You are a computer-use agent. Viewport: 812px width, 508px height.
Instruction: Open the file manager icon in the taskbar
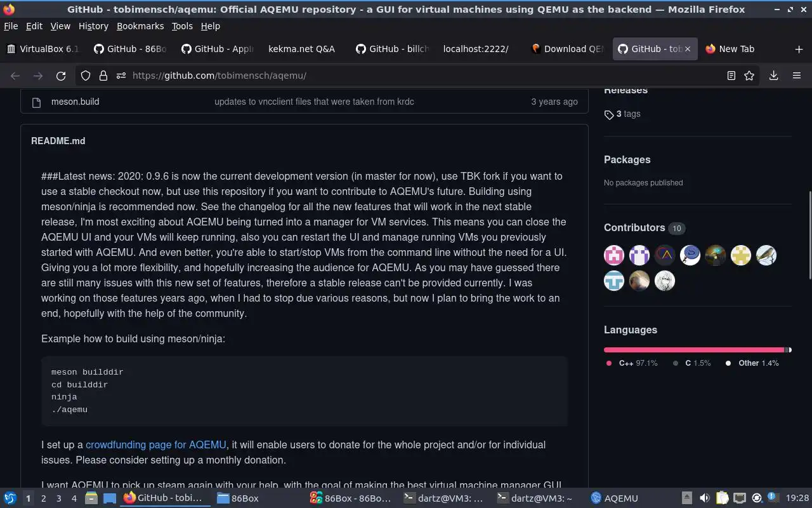click(x=91, y=498)
